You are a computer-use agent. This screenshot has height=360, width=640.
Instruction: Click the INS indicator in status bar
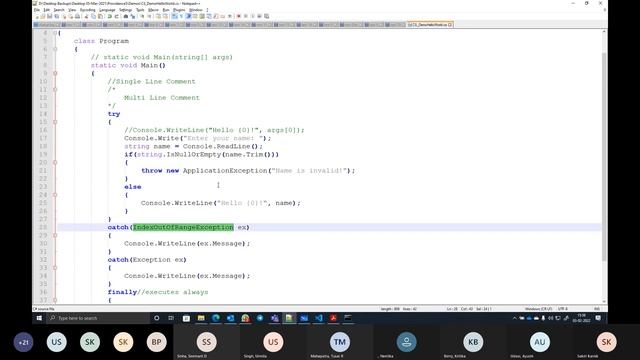coord(597,309)
